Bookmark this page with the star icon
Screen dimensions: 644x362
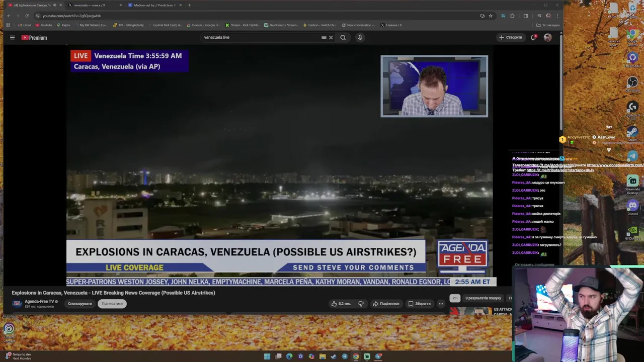491,16
